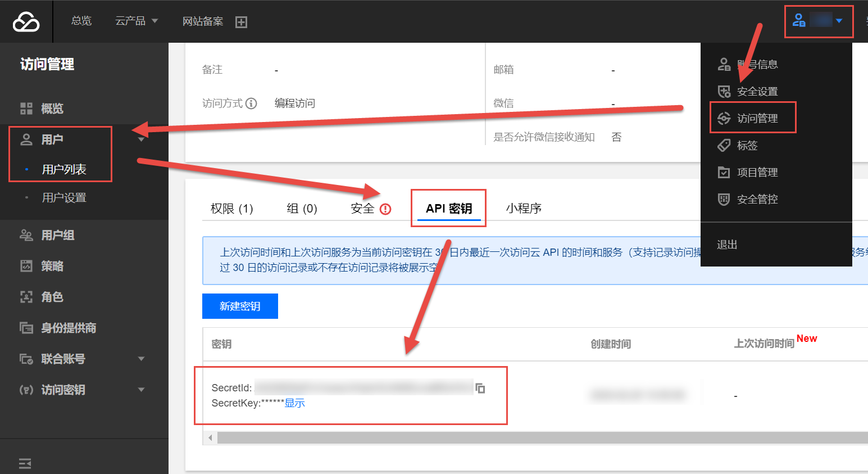The image size is (868, 474).
Task: Click the account avatar icon in header
Action: point(799,21)
